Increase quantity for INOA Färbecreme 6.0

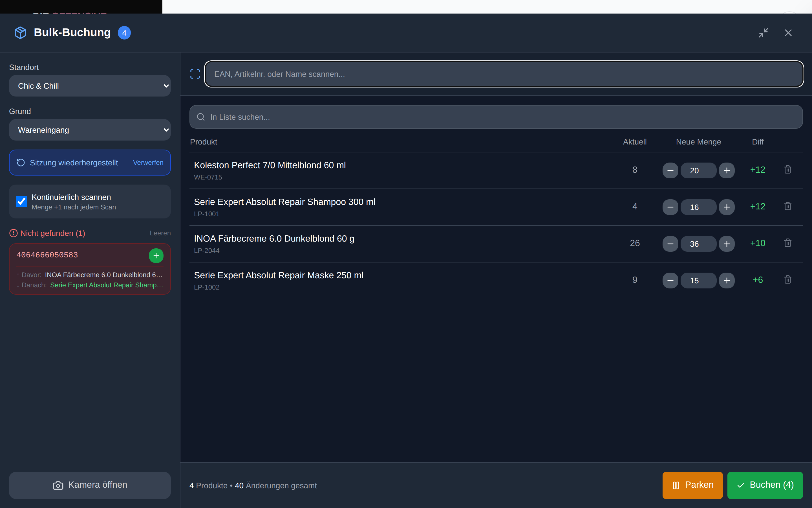pyautogui.click(x=727, y=244)
